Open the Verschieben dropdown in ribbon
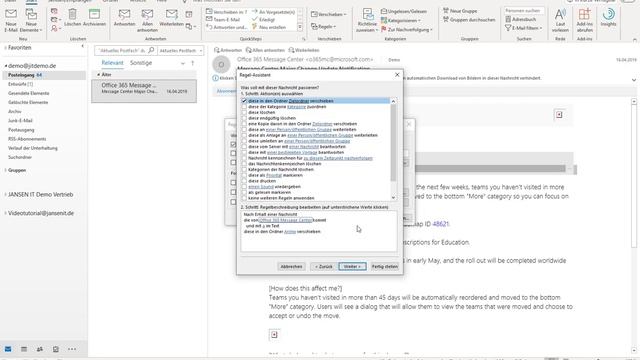 (x=329, y=14)
